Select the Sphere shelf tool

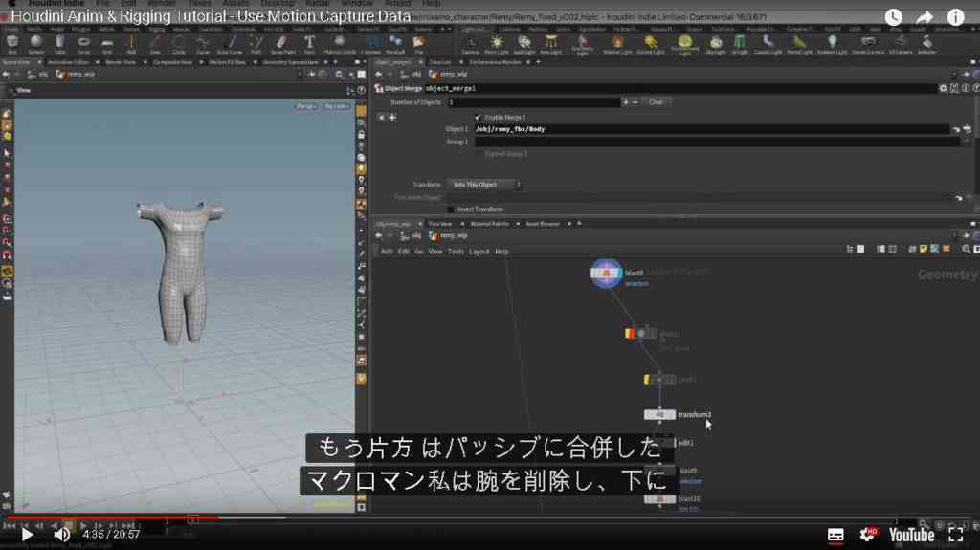point(36,43)
